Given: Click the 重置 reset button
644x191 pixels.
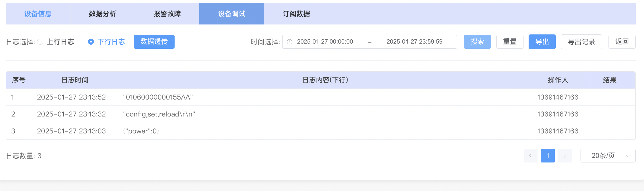Looking at the screenshot, I should [x=510, y=42].
